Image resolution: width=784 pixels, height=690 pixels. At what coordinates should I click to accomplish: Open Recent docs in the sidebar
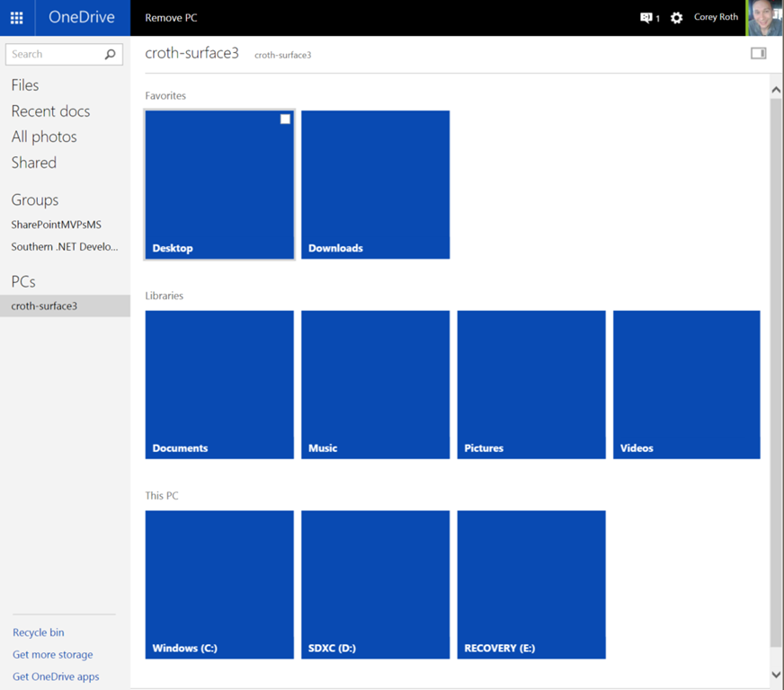click(x=50, y=111)
